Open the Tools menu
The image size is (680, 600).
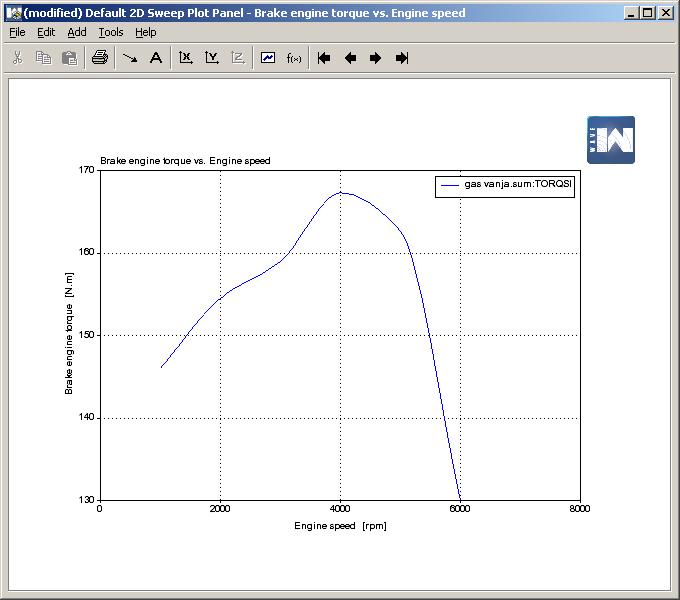point(111,32)
